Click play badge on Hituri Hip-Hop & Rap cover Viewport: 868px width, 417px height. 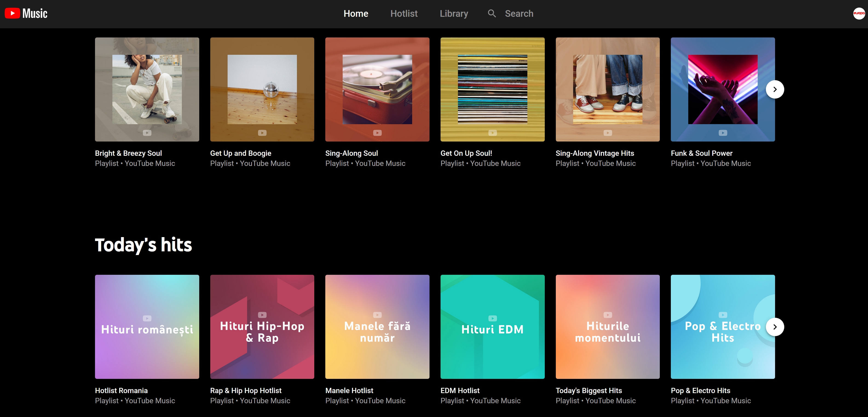(262, 315)
